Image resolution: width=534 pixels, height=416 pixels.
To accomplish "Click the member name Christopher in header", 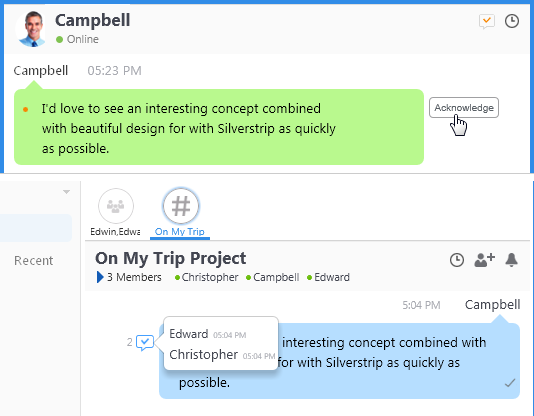I will click(x=210, y=277).
